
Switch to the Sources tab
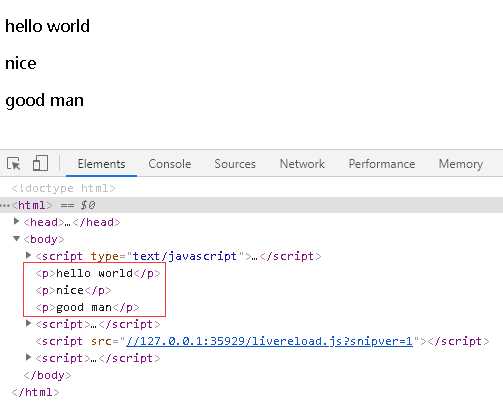click(235, 164)
